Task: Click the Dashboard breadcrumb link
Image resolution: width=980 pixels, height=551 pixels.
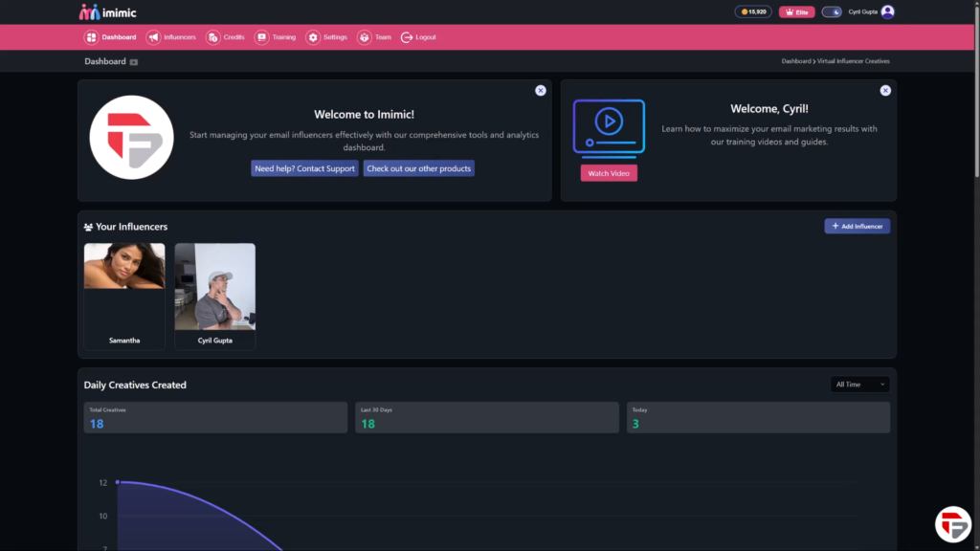Action: (795, 61)
